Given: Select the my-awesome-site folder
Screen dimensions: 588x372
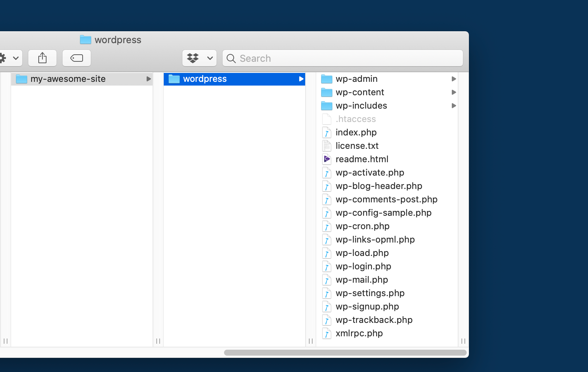Looking at the screenshot, I should (x=68, y=79).
